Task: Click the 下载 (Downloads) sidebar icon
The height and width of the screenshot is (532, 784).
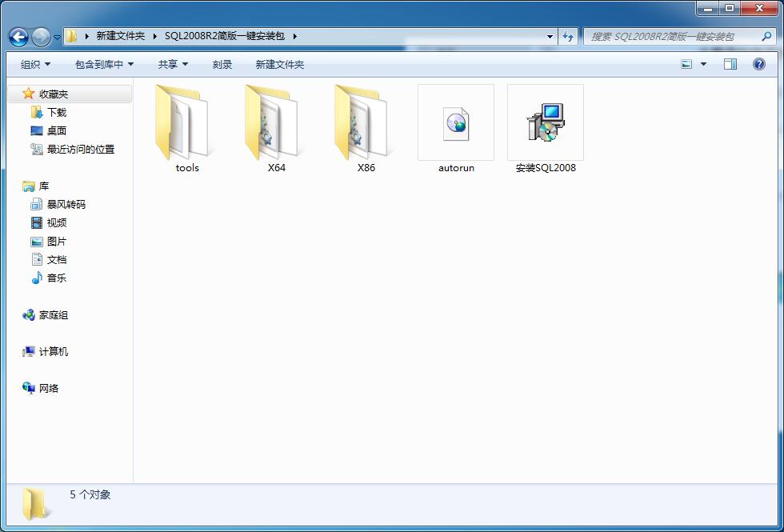Action: tap(38, 112)
